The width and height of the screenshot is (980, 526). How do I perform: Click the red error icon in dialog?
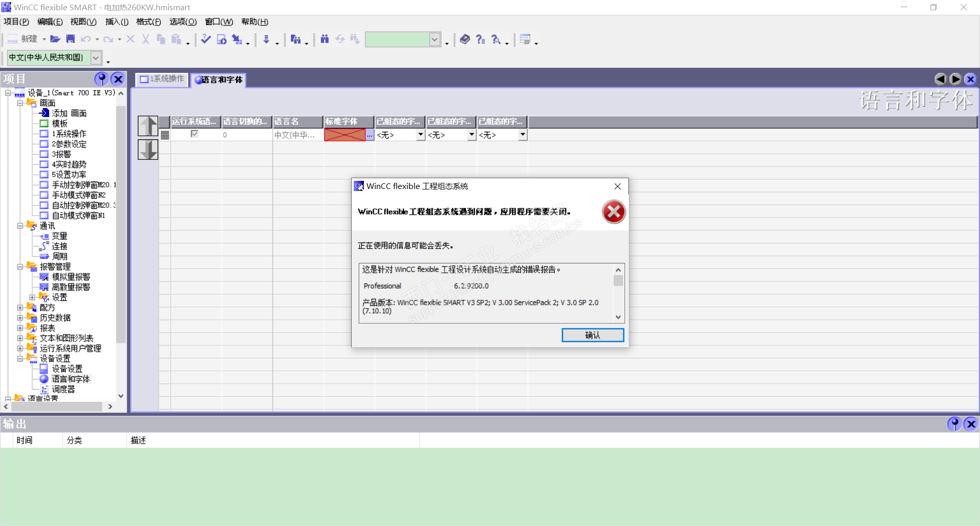(x=614, y=212)
